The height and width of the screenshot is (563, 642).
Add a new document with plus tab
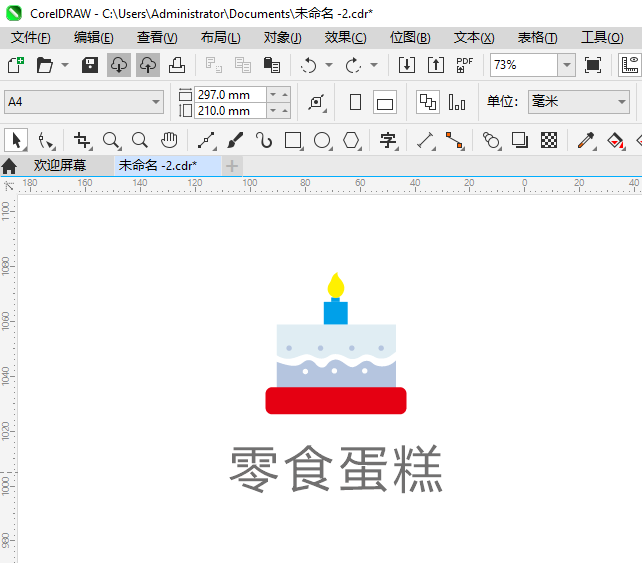[232, 166]
